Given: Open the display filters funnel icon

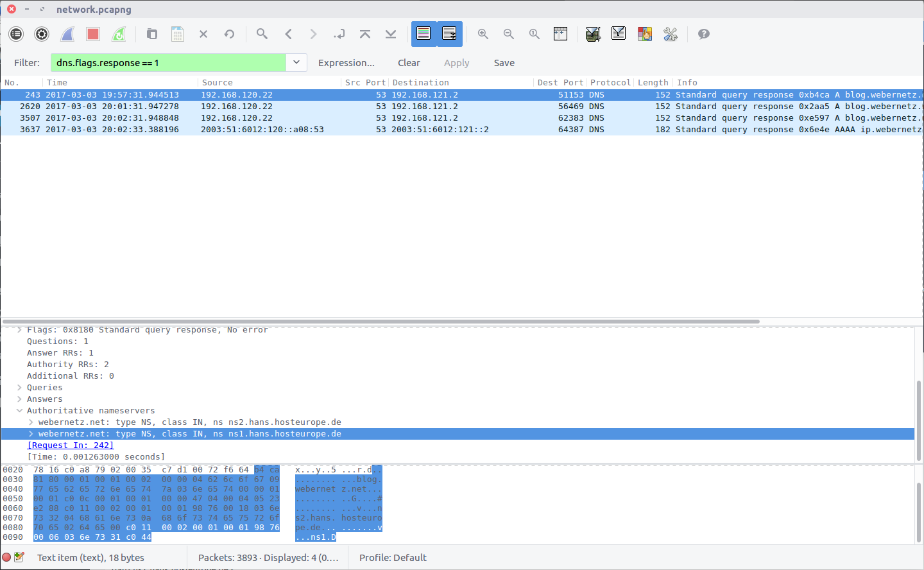Looking at the screenshot, I should pyautogui.click(x=619, y=34).
